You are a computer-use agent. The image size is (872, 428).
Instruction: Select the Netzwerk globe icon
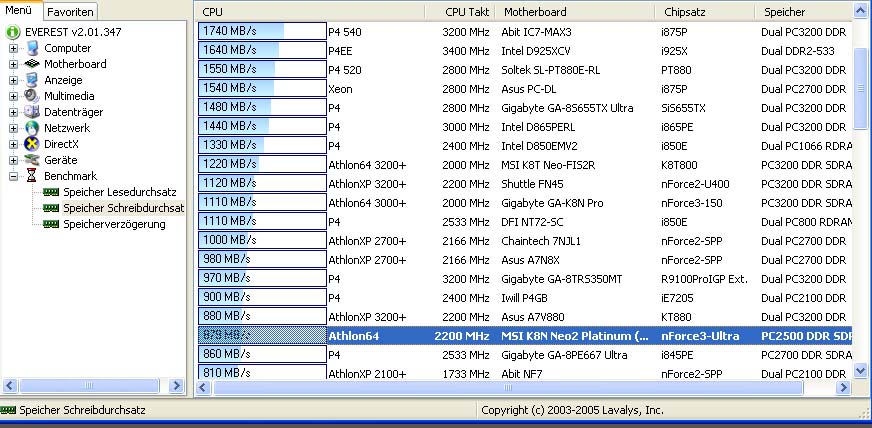(x=32, y=128)
